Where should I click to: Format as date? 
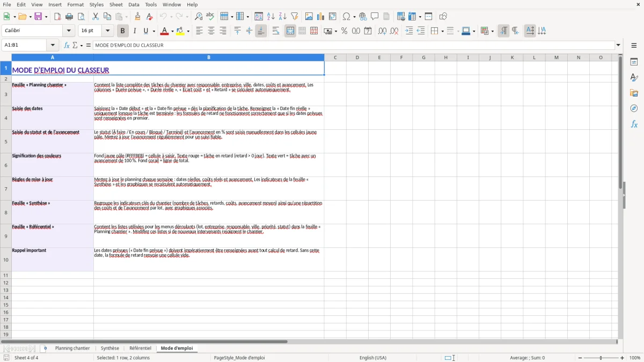pyautogui.click(x=368, y=31)
